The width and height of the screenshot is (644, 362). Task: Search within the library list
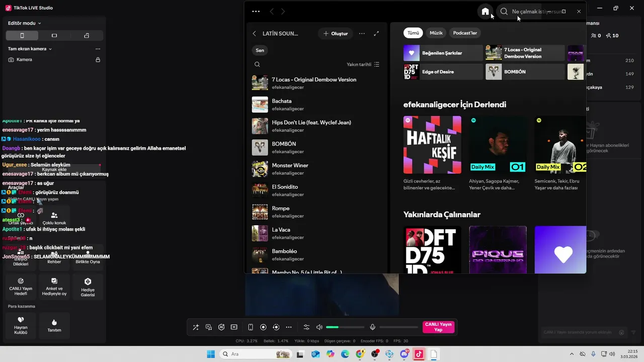click(x=257, y=64)
